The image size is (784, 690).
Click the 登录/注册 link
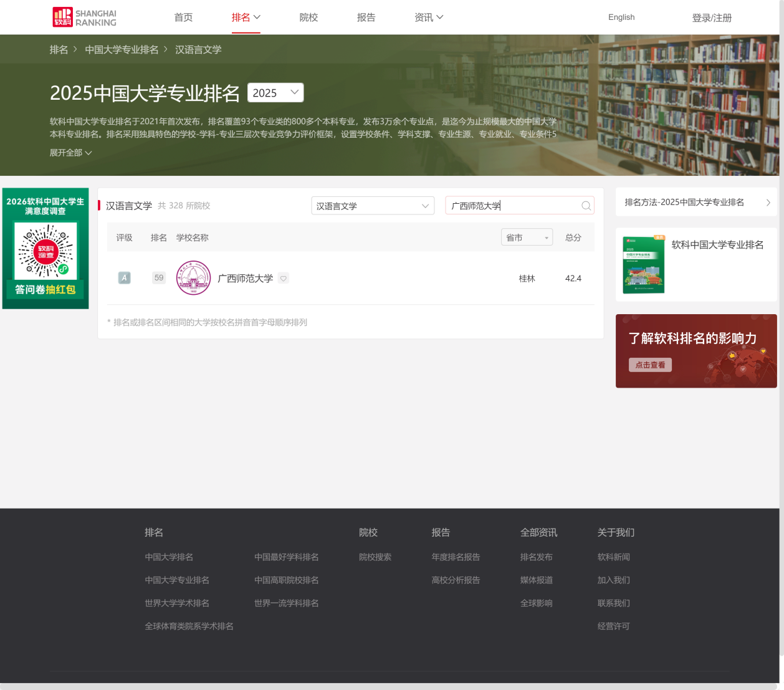tap(712, 18)
